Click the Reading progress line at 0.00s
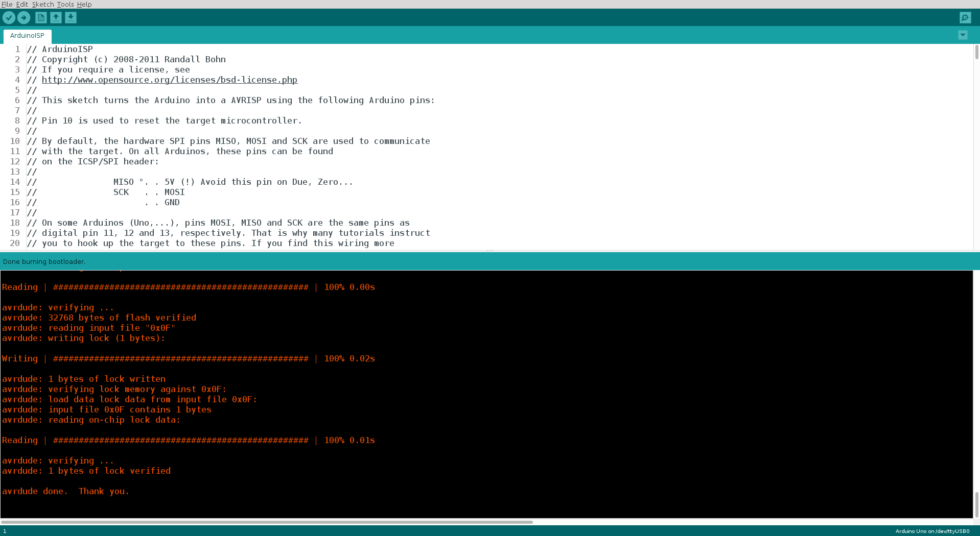This screenshot has width=980, height=536. (x=189, y=287)
